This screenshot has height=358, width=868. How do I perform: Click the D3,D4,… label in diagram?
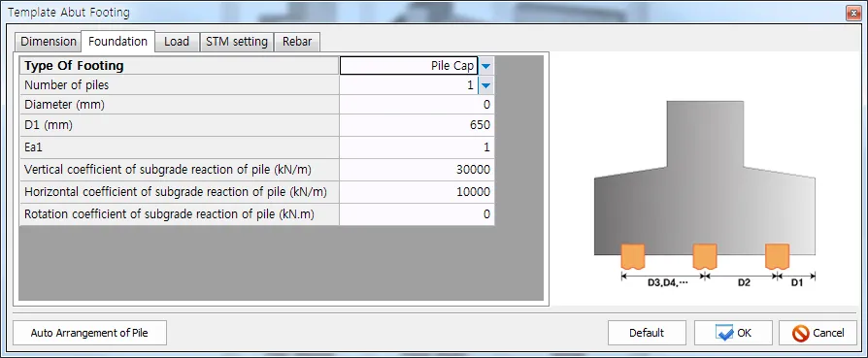[667, 282]
